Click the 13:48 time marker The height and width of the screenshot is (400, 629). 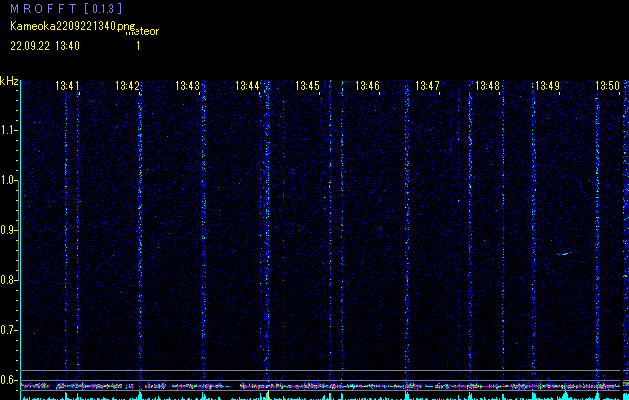point(487,86)
